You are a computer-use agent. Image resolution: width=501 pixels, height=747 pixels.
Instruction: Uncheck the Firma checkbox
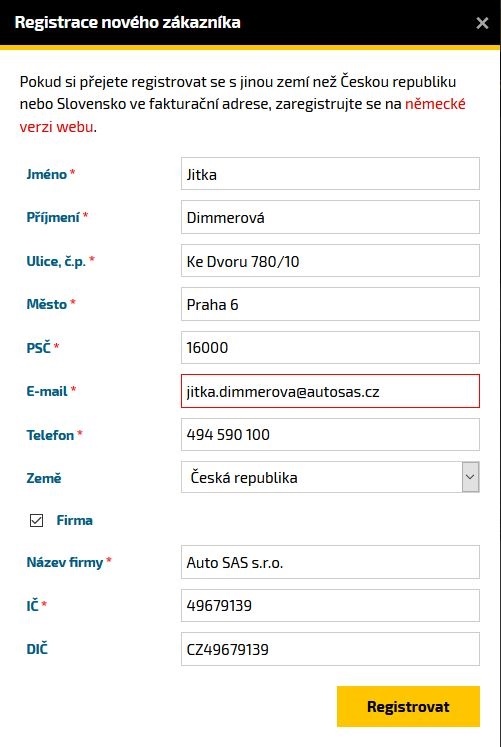[36, 520]
